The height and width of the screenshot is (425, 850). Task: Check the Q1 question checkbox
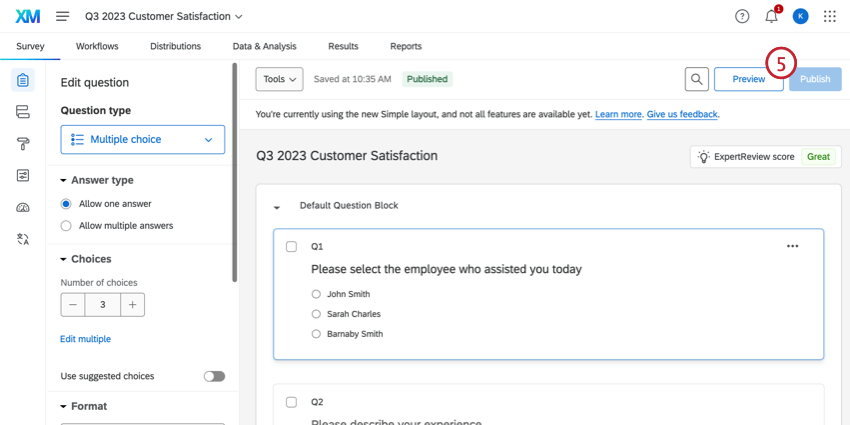coord(292,246)
